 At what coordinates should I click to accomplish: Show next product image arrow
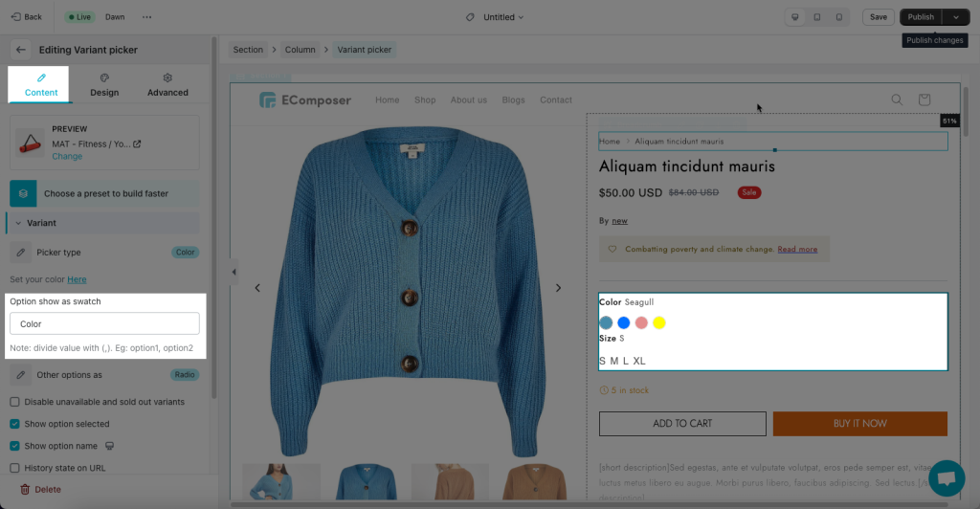tap(558, 288)
